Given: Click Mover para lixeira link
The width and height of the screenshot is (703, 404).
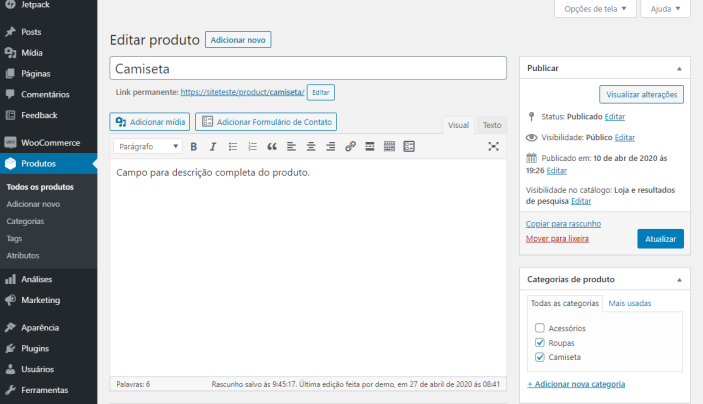Looking at the screenshot, I should click(557, 239).
